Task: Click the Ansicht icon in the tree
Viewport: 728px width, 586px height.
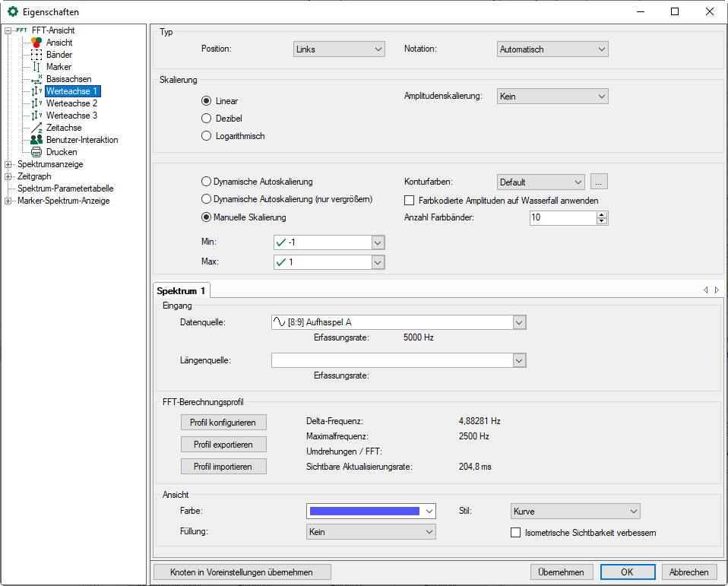Action: coord(36,43)
